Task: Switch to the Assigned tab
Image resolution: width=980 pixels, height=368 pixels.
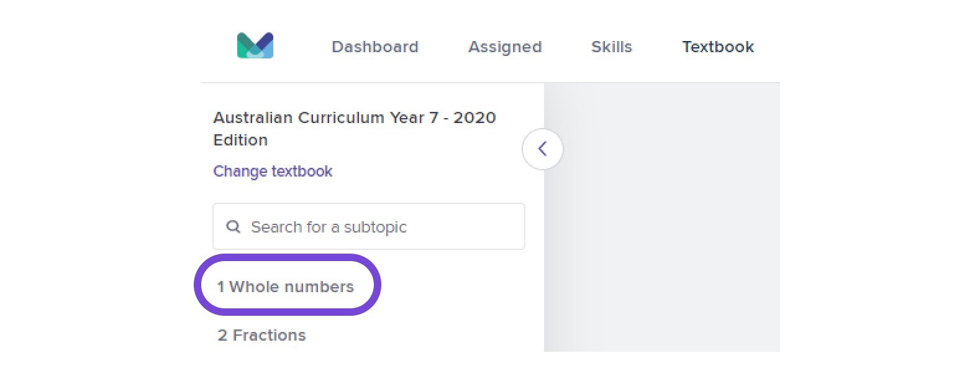Action: (504, 47)
